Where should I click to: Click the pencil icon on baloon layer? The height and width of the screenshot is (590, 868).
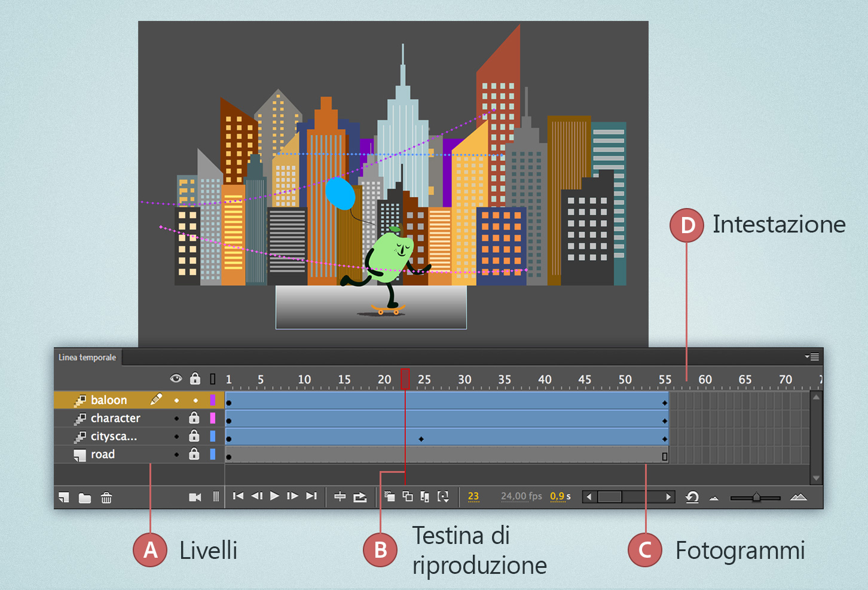(x=156, y=399)
